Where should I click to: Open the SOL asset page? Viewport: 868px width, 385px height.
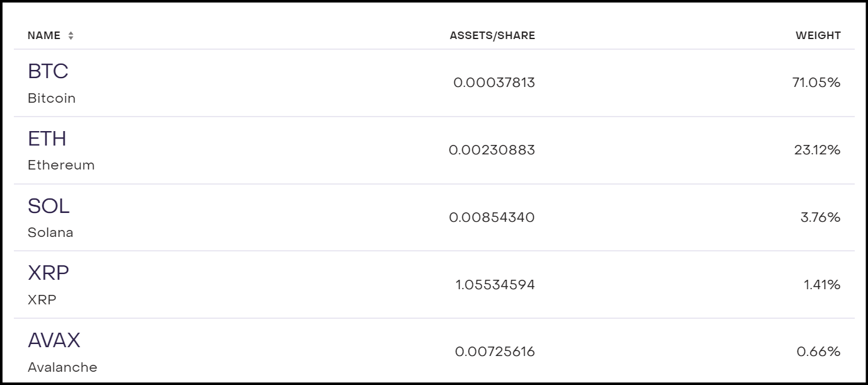[x=49, y=206]
